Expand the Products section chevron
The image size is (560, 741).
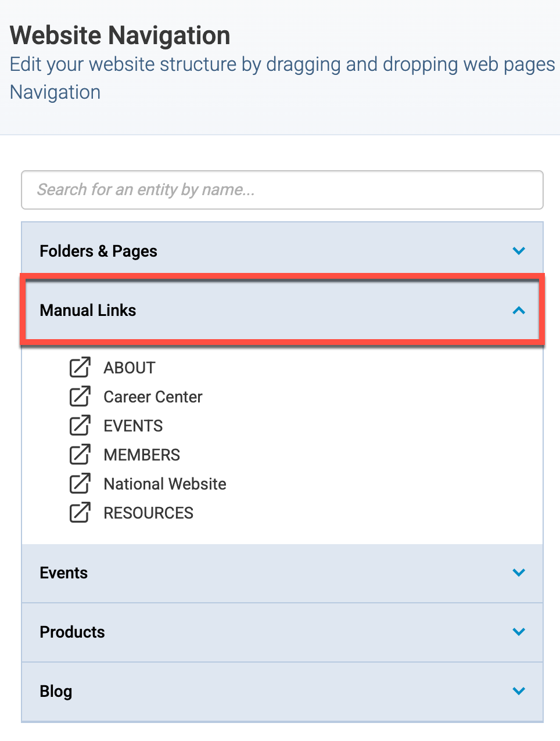coord(519,632)
